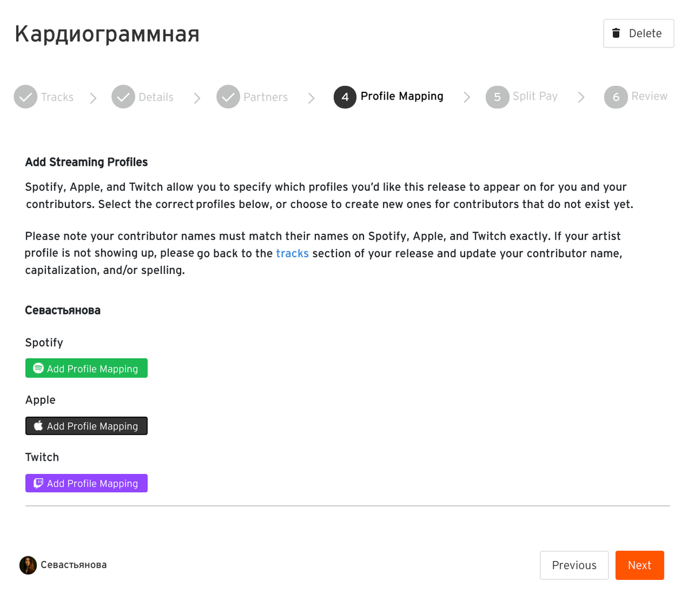Click the step 5 number circle
This screenshot has width=688, height=616.
tap(498, 97)
